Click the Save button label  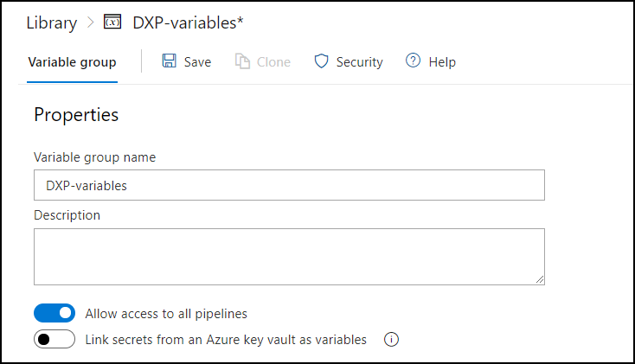(197, 62)
